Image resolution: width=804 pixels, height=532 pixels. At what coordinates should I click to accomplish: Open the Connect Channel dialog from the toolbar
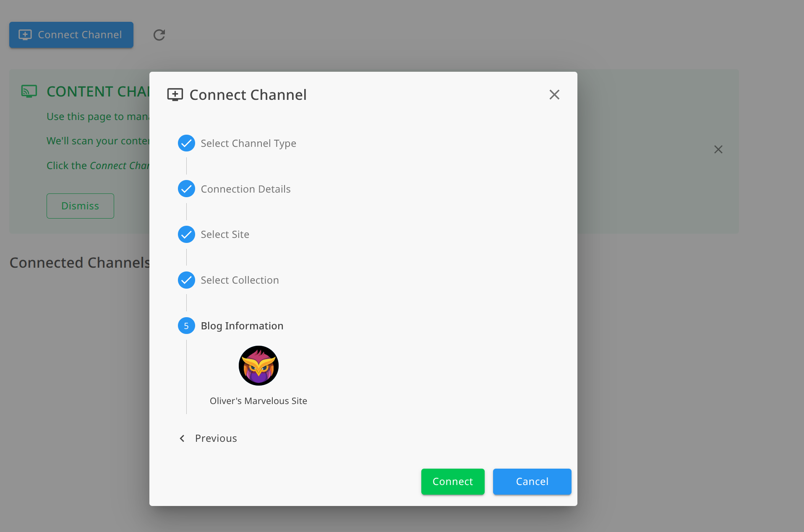tap(71, 35)
